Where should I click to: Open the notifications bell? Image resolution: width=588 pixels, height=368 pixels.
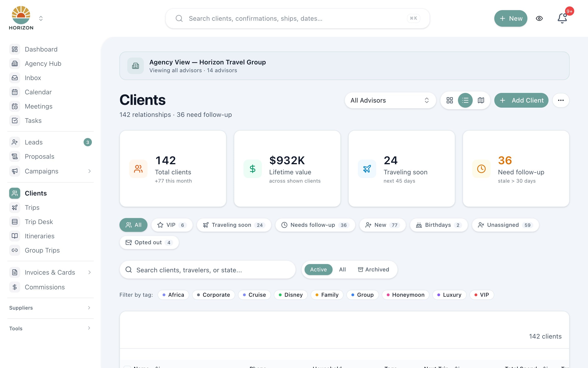point(562,18)
